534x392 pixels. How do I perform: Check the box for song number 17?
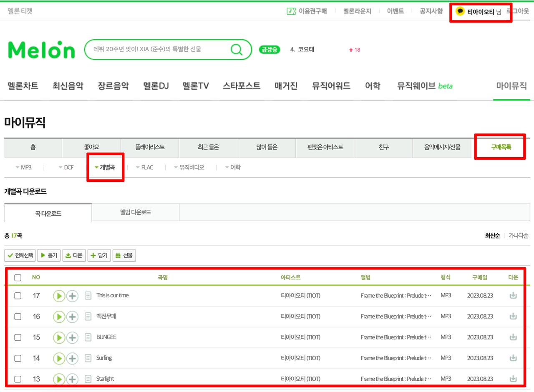click(x=18, y=296)
